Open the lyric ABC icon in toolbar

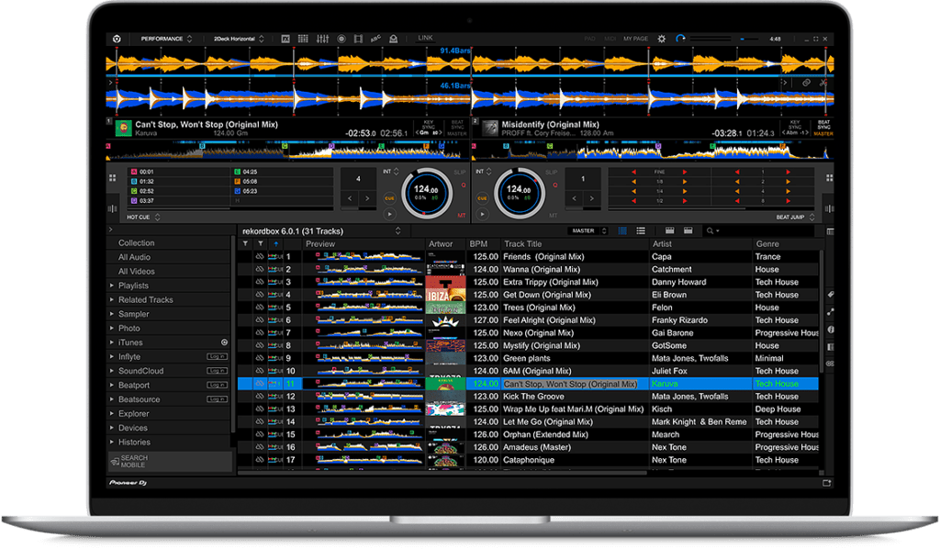click(375, 39)
